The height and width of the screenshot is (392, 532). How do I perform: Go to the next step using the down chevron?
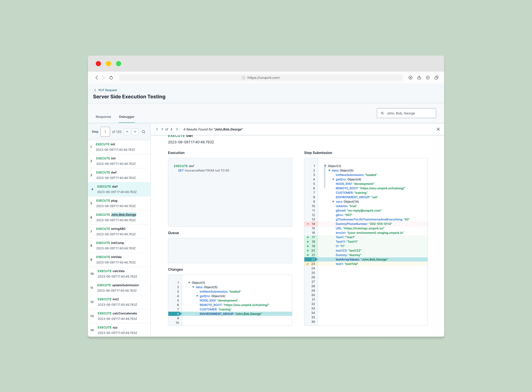point(135,132)
